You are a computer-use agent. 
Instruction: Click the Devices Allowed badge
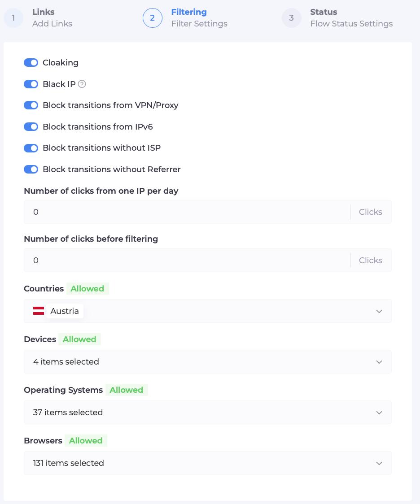coord(79,339)
